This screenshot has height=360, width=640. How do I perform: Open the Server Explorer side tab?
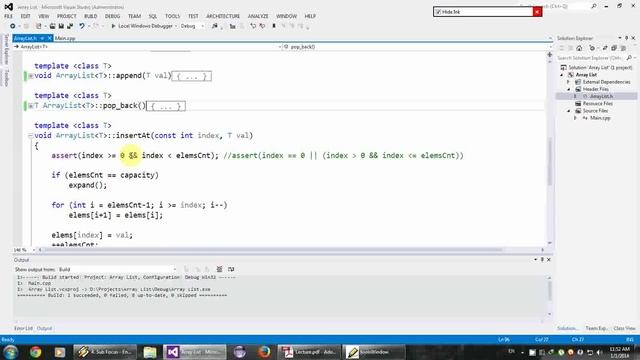6,49
